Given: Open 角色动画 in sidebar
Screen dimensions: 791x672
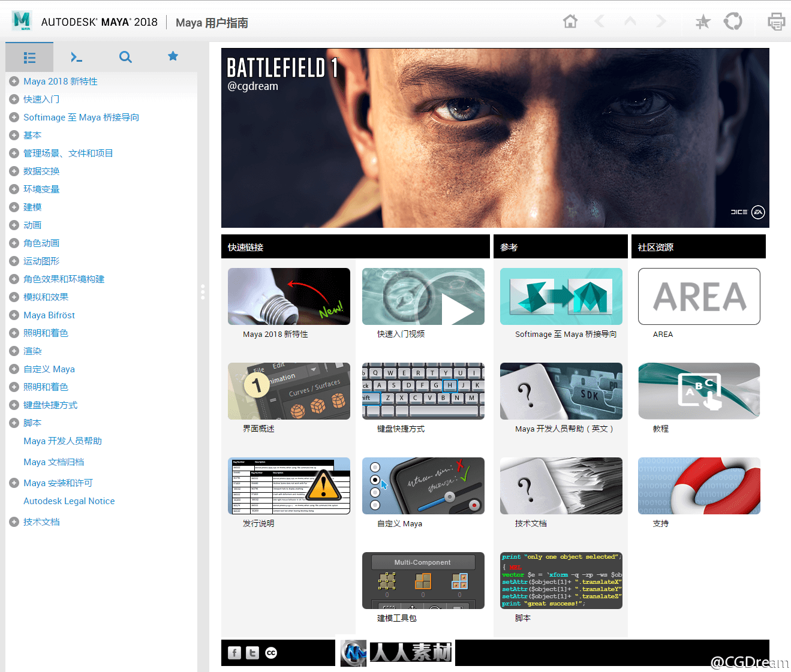Looking at the screenshot, I should (x=41, y=243).
